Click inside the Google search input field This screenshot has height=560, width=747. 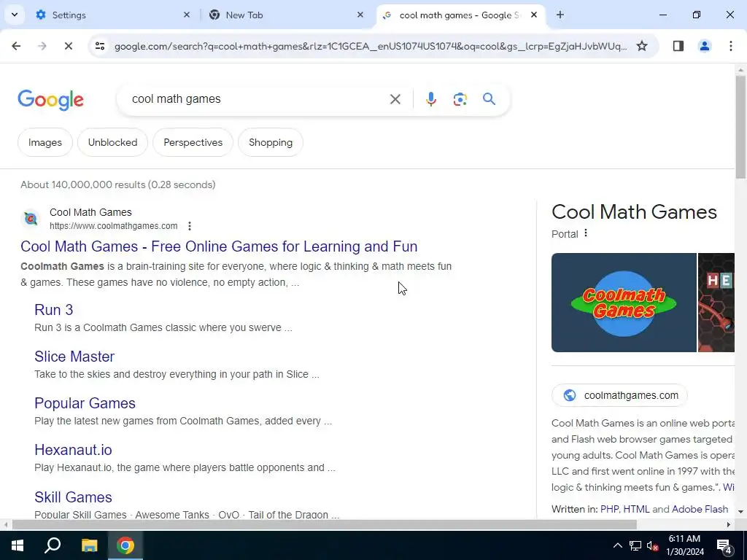tap(258, 99)
